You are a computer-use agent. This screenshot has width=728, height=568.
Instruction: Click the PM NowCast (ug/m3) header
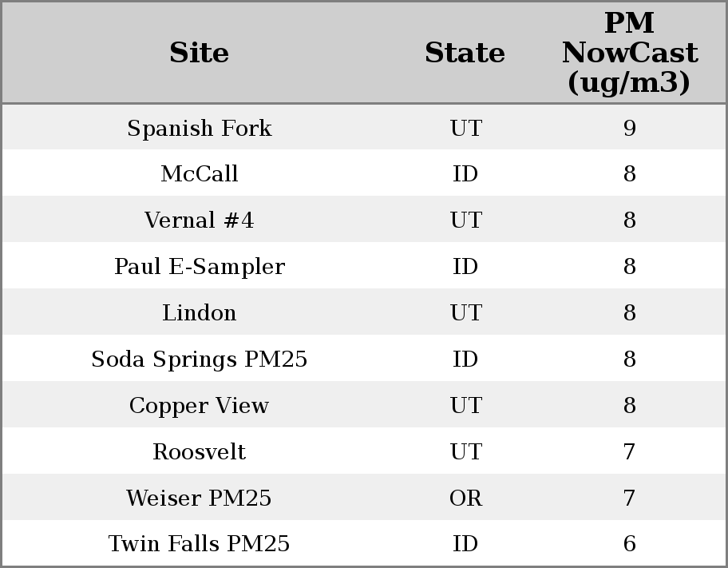coord(629,54)
